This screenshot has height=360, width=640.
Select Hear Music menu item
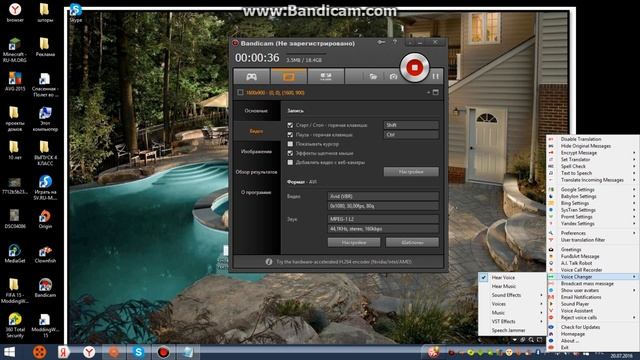pos(512,286)
